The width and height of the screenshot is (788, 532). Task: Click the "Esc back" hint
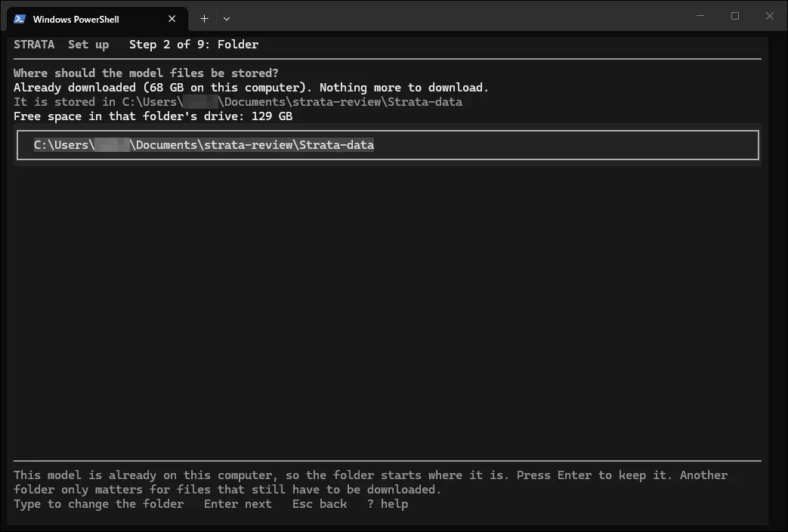pyautogui.click(x=320, y=504)
